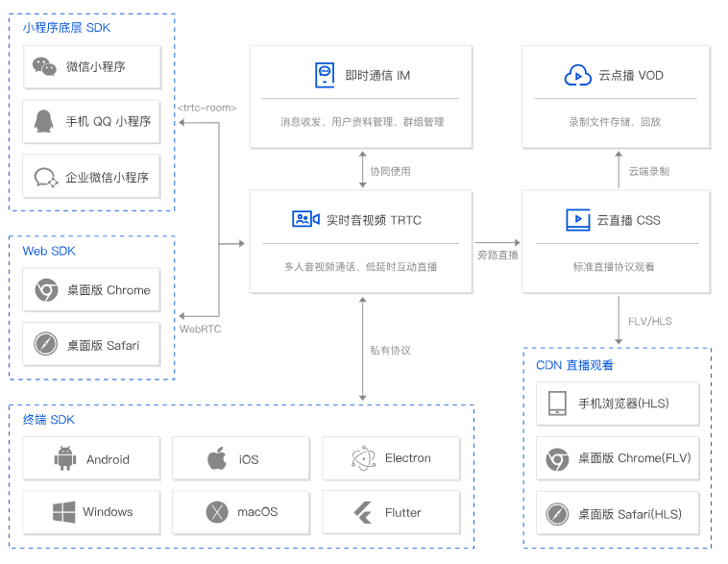Click 手机浏览器(HLS) label text
Screen dimensions: 728x564
623,404
